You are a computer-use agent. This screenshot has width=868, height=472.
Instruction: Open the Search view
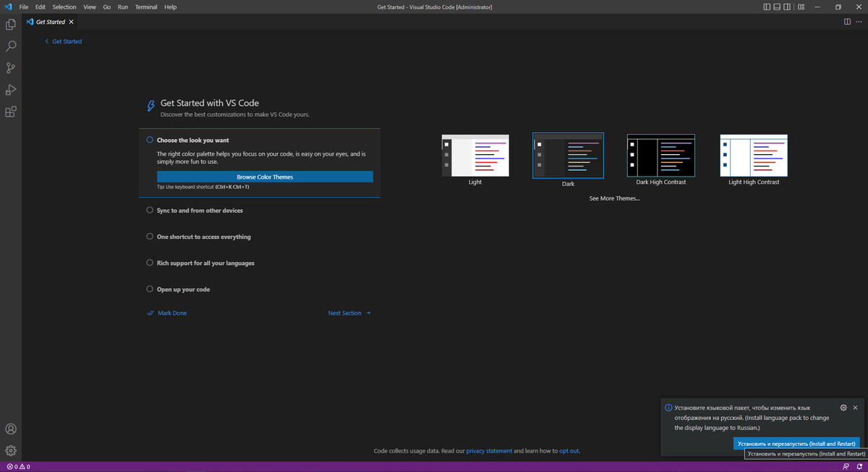click(x=10, y=45)
